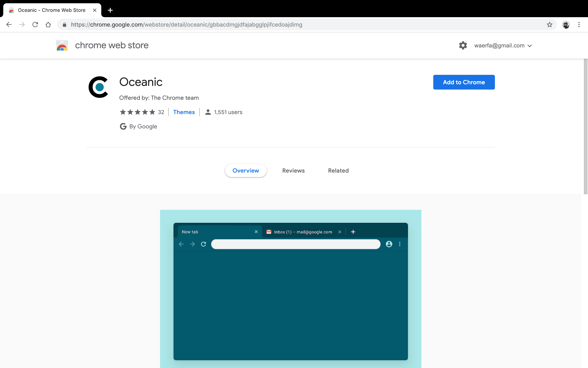Click the five-star rating
588x368 pixels.
coord(138,112)
